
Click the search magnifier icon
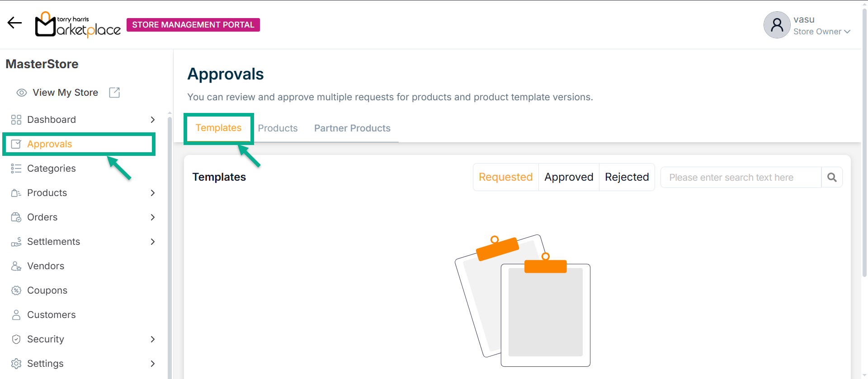point(832,178)
